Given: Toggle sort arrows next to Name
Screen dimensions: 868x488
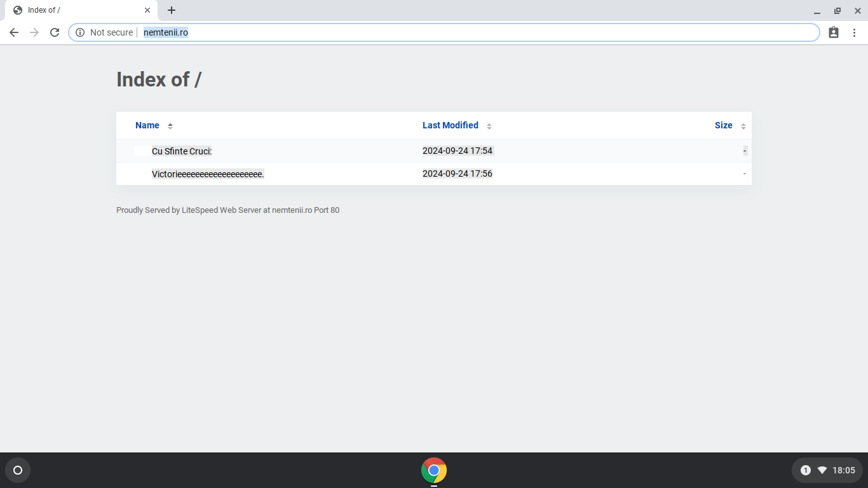Looking at the screenshot, I should (x=170, y=126).
